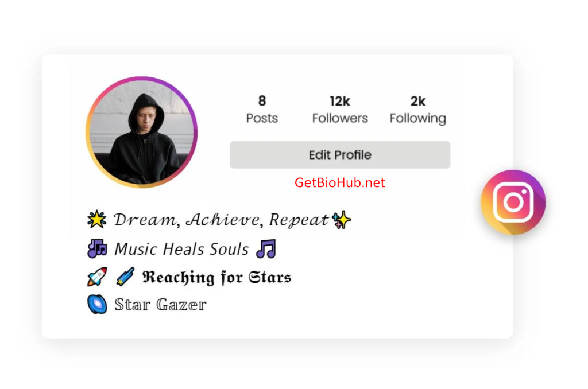Click the Followers label text
This screenshot has height=389, width=588.
pyautogui.click(x=340, y=118)
